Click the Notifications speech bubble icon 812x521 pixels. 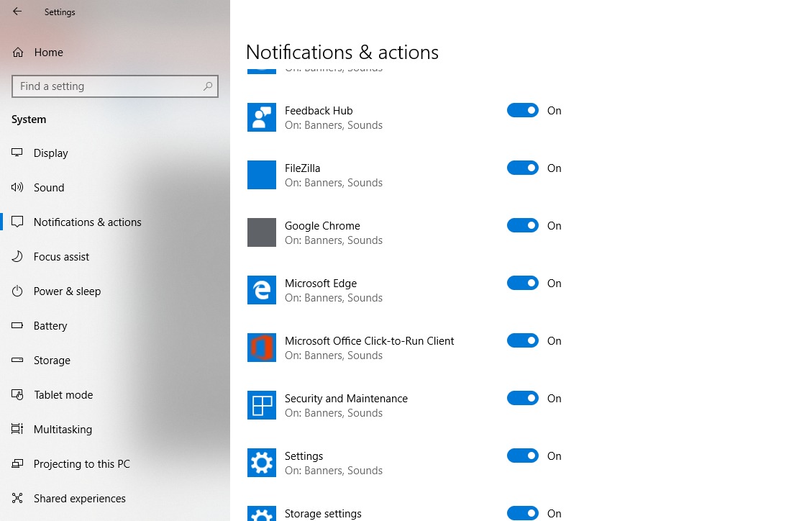[17, 222]
